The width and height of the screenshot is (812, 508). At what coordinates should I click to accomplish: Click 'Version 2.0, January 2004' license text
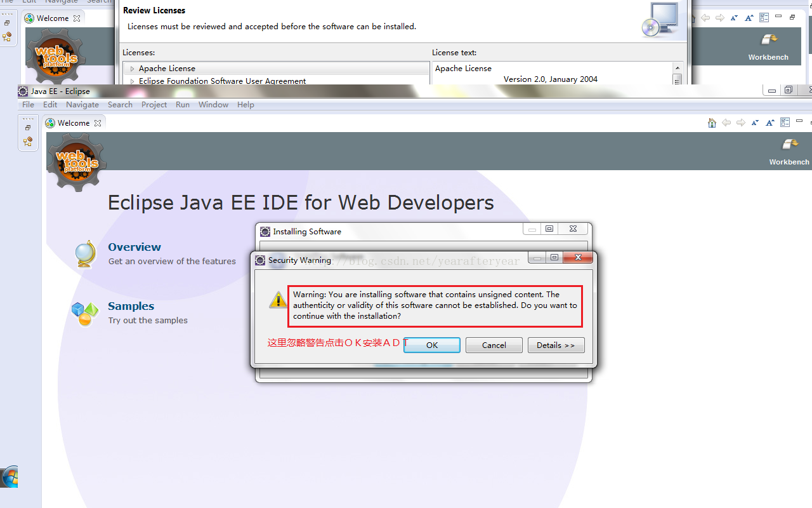tap(551, 79)
